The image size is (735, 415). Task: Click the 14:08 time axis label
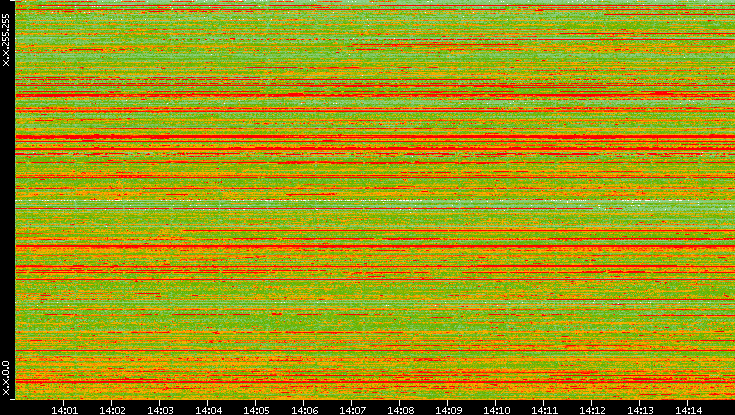(401, 410)
